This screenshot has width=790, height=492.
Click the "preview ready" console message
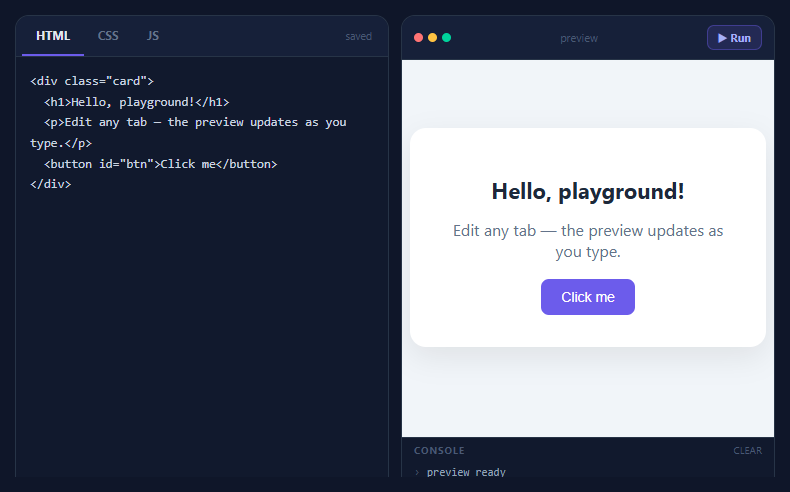(466, 472)
